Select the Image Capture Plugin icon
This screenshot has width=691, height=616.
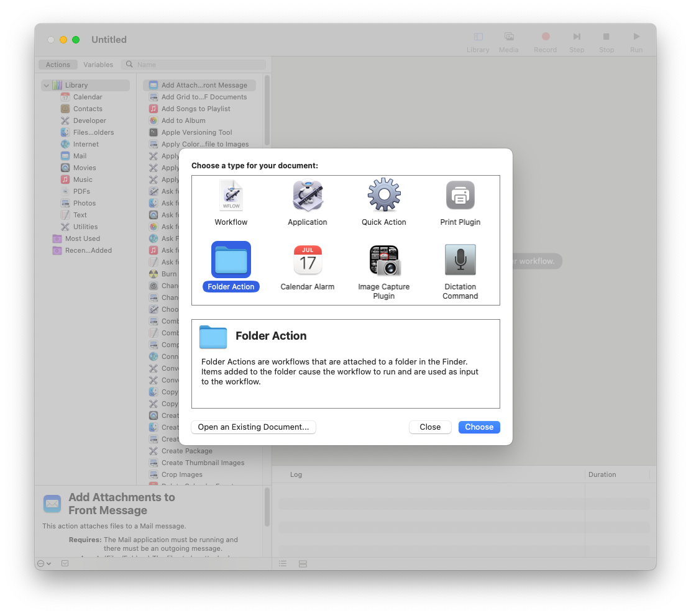pos(383,260)
